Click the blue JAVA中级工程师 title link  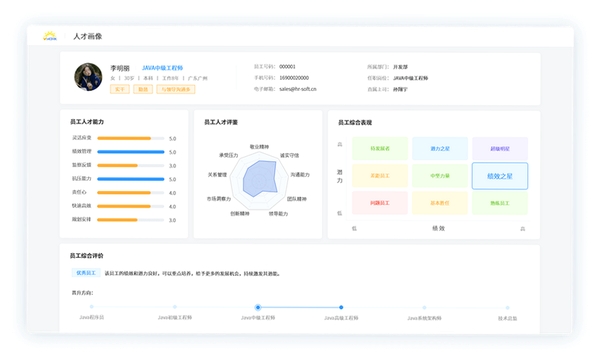(x=162, y=68)
